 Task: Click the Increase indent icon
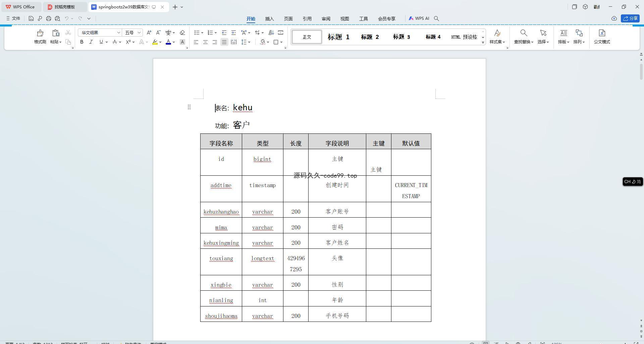(x=233, y=33)
